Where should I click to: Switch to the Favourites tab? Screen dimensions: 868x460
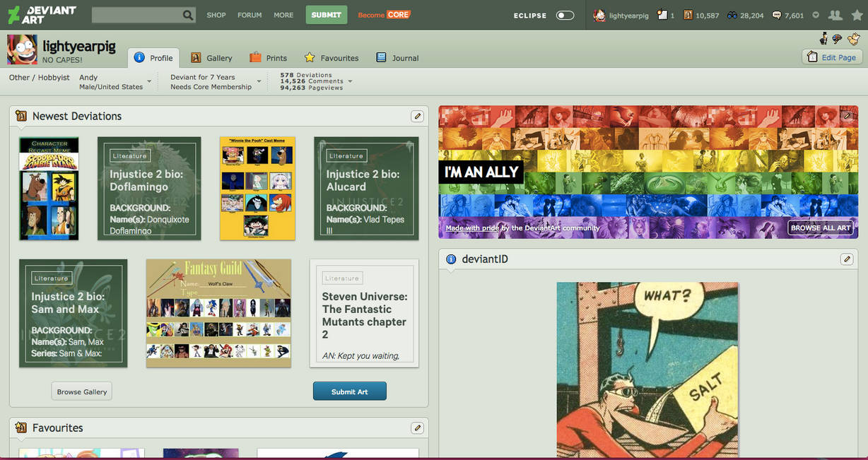(332, 58)
